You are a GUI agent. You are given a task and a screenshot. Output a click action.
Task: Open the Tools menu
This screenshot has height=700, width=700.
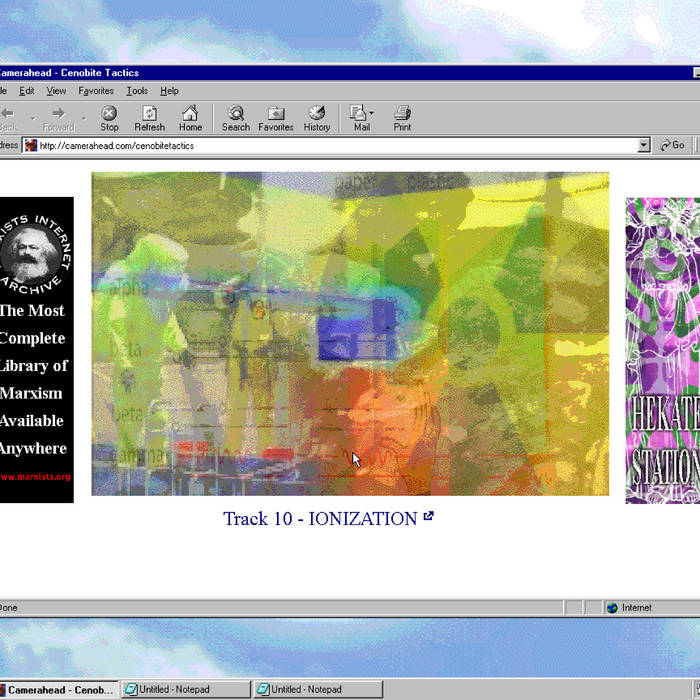[x=137, y=91]
